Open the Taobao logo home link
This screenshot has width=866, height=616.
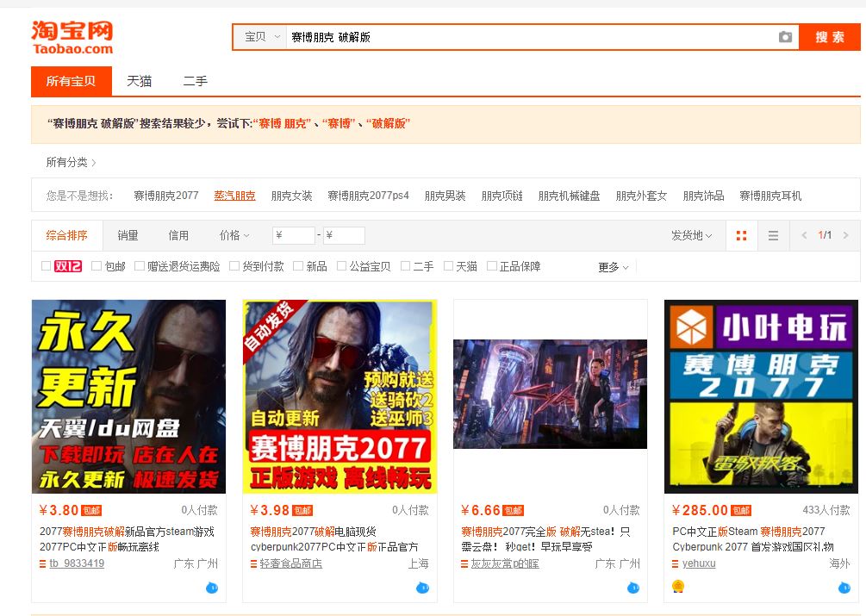pyautogui.click(x=72, y=37)
